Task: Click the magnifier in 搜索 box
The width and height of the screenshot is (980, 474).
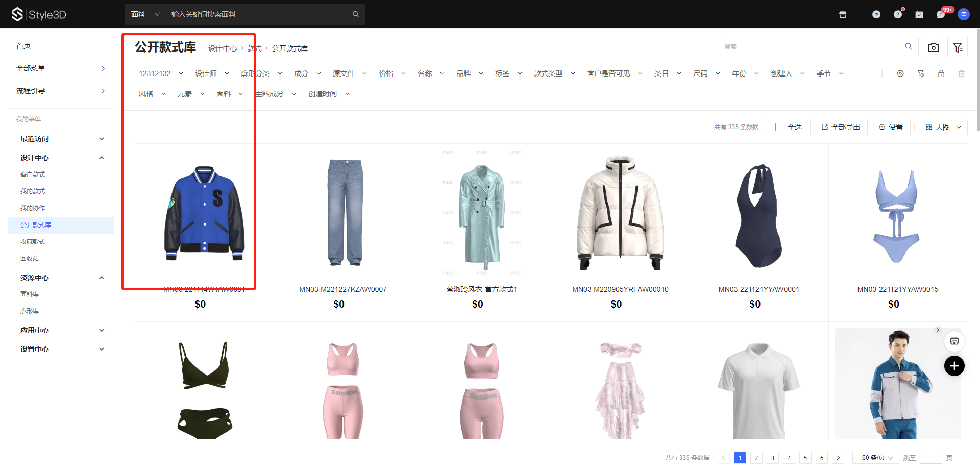Action: click(909, 46)
